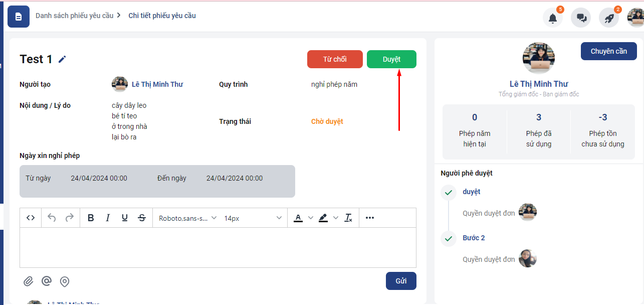The height and width of the screenshot is (305, 644).
Task: Open the Roboto font family dropdown
Action: tap(187, 218)
